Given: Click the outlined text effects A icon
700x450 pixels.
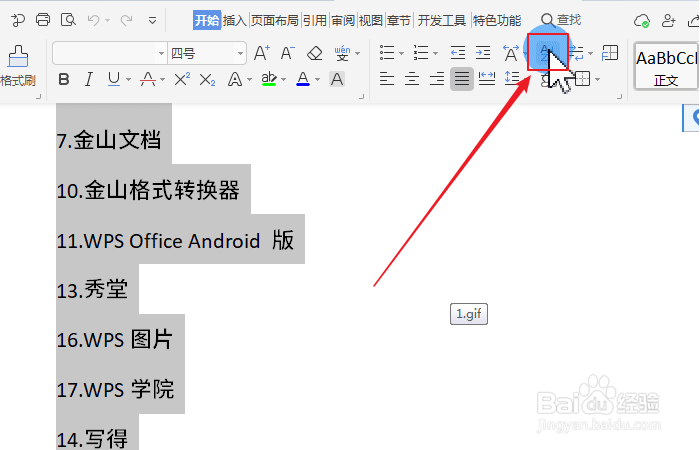Looking at the screenshot, I should (x=235, y=79).
